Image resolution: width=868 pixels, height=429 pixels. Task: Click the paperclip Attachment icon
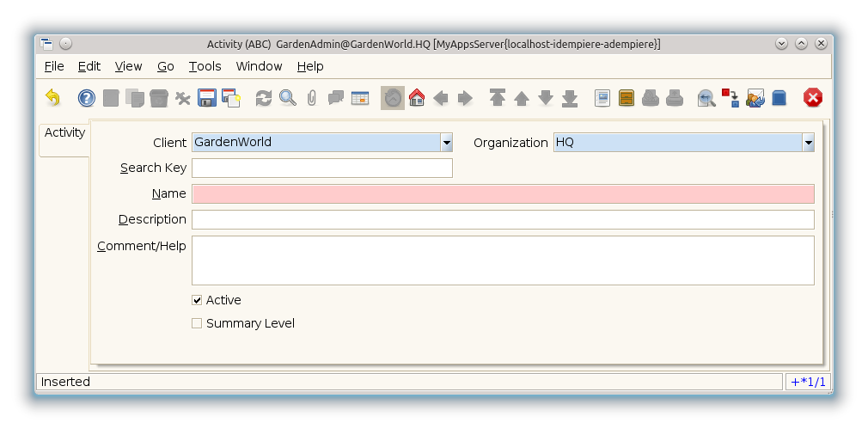pyautogui.click(x=312, y=98)
